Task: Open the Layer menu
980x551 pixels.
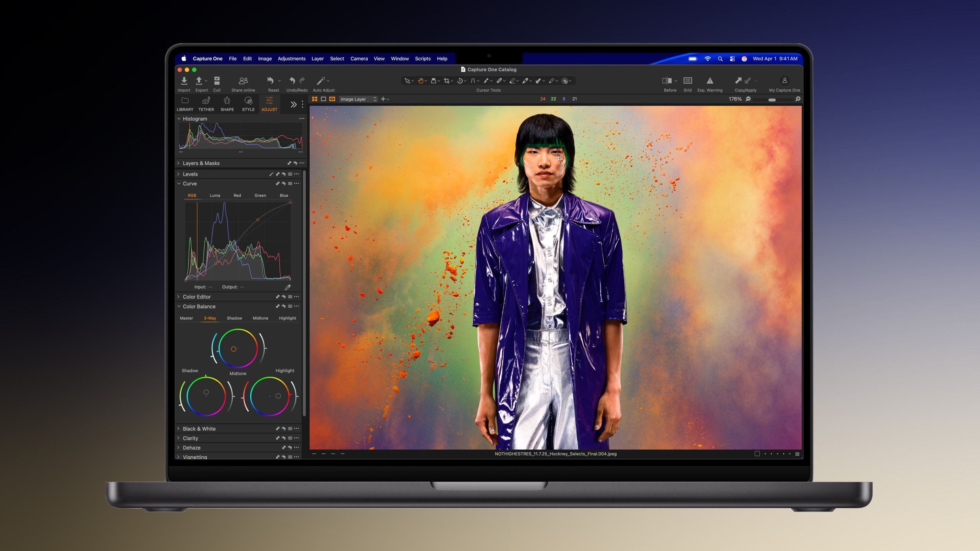Action: (x=318, y=58)
